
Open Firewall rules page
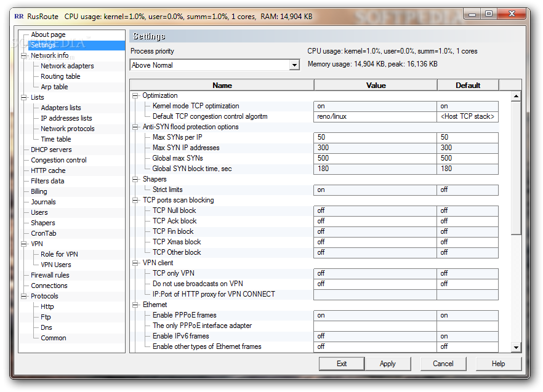[50, 275]
